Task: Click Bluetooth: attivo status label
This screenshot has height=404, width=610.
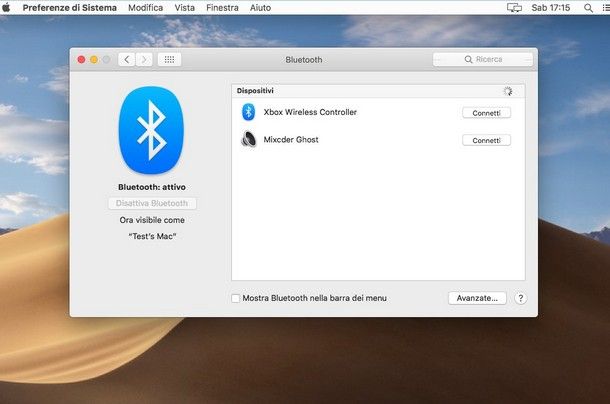Action: click(152, 187)
